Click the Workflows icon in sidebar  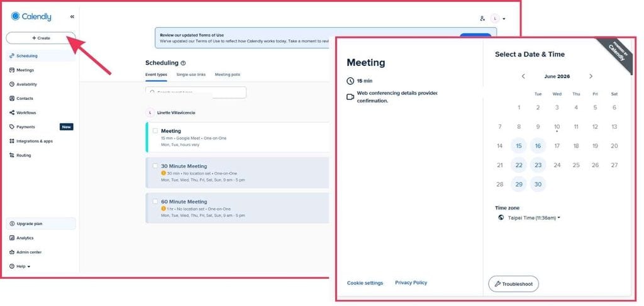point(12,112)
